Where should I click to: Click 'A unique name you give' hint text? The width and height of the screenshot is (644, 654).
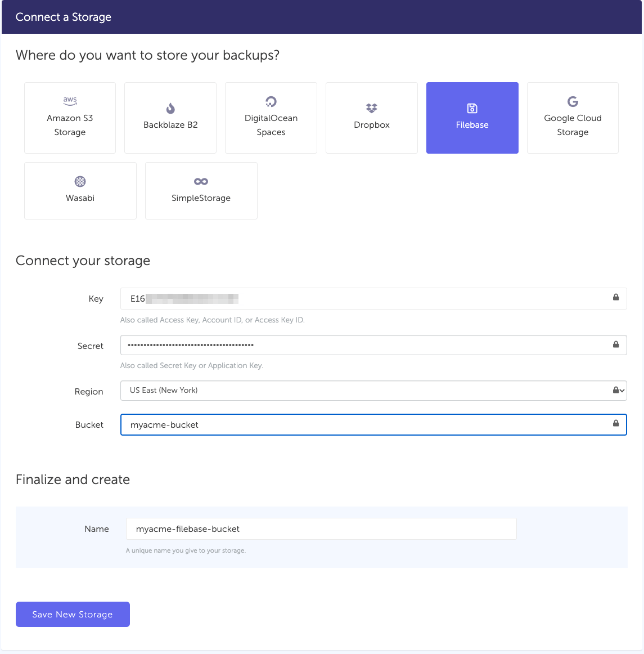coord(186,550)
